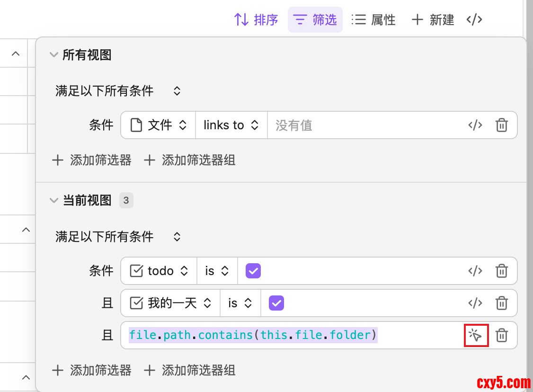Open formula editor for todo filter
Viewport: 533px width, 392px height.
point(475,271)
